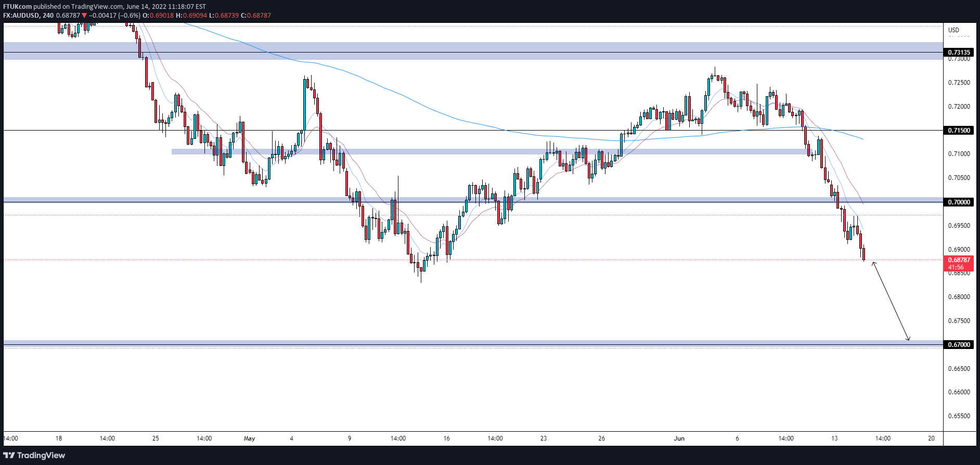The height and width of the screenshot is (465, 980).
Task: Click the 0.68000 price axis tick
Action: (959, 297)
